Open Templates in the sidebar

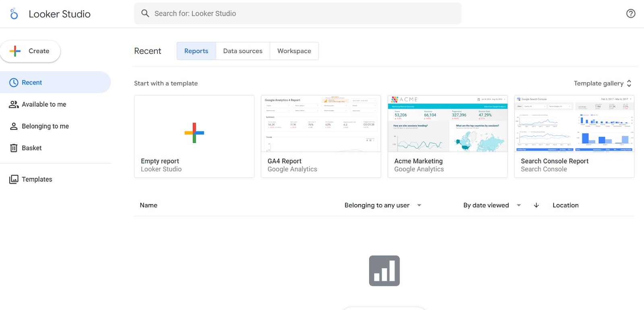[55, 179]
